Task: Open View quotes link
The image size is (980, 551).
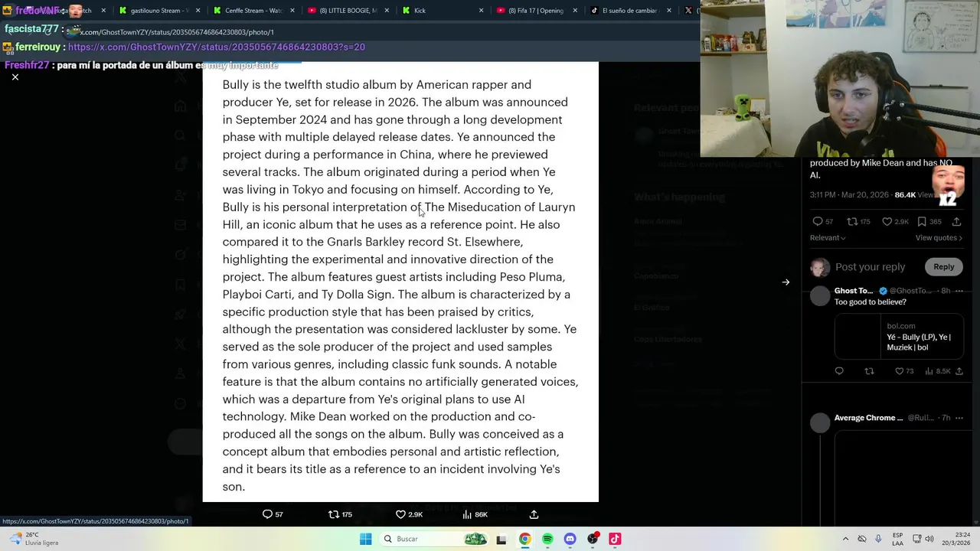Action: click(x=939, y=238)
